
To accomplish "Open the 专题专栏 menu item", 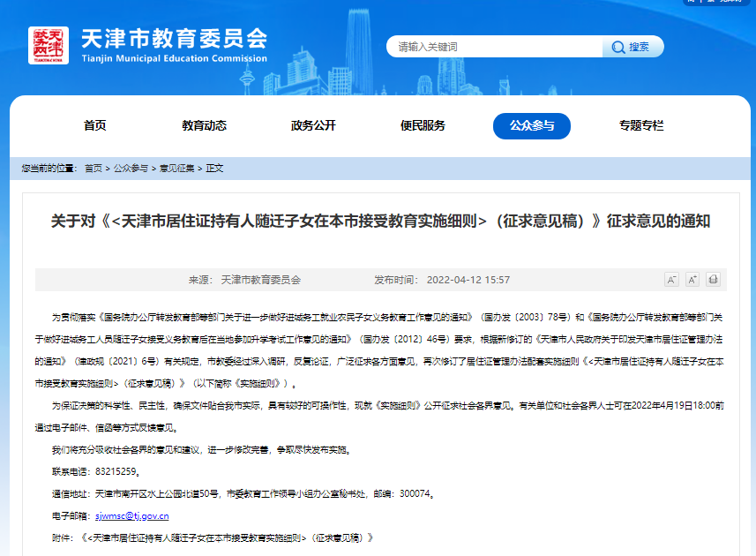I will tap(640, 125).
